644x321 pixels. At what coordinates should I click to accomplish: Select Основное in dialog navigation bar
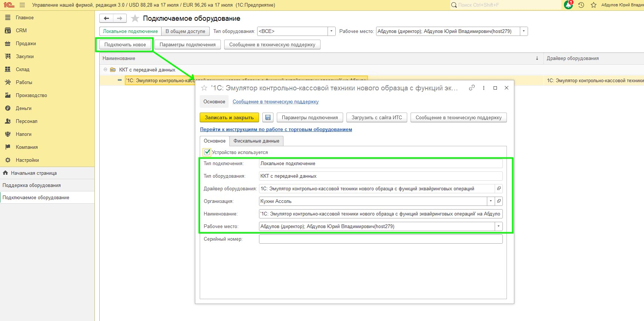coord(214,102)
